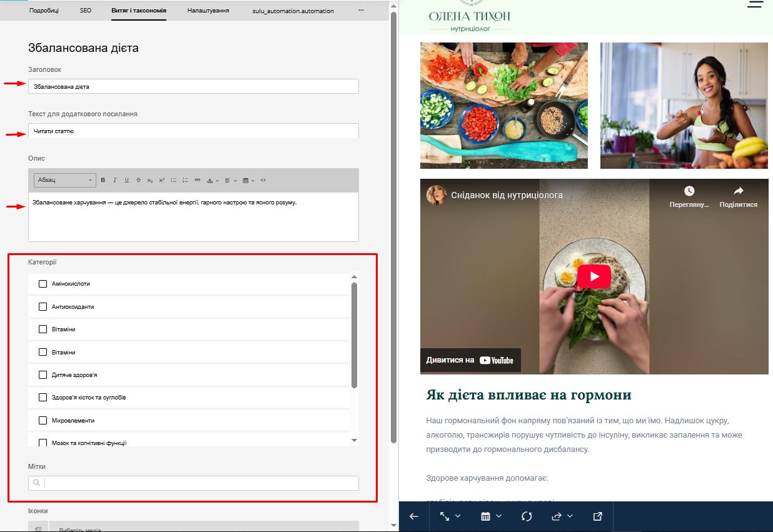Click the strikethrough formatting icon
Screen dimensions: 773x532
138,180
